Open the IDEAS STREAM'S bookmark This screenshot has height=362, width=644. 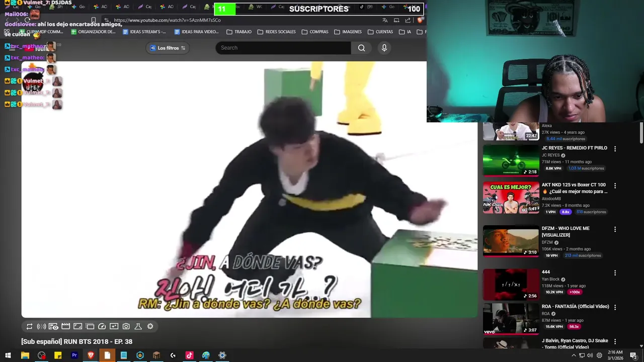click(x=144, y=32)
